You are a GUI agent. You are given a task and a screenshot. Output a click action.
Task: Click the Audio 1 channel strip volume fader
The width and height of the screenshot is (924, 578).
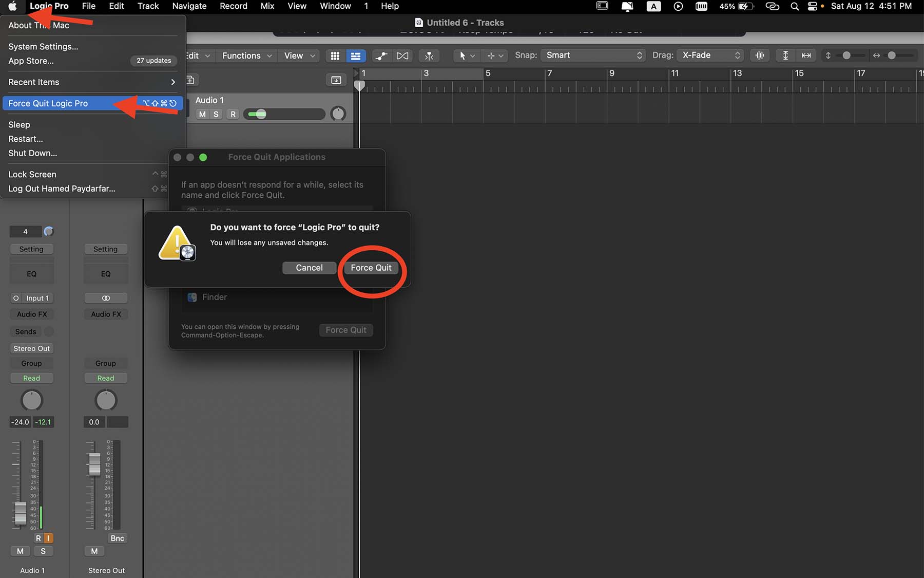coord(20,512)
